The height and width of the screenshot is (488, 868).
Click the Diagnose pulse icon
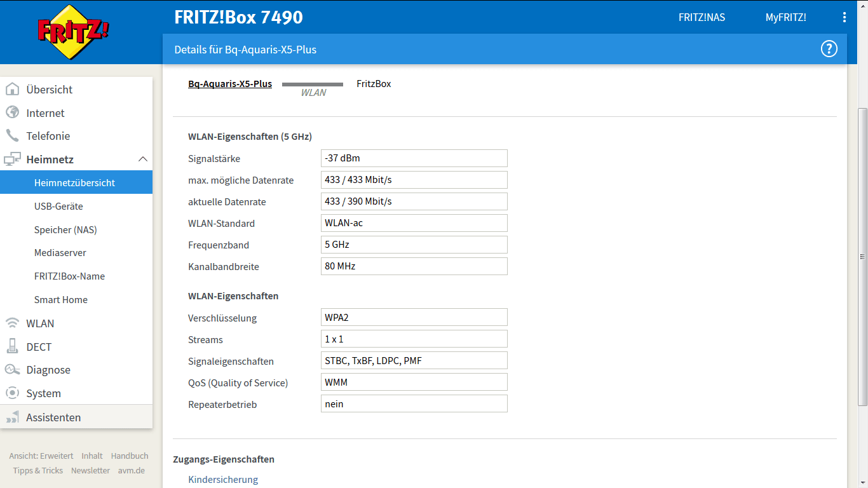12,370
